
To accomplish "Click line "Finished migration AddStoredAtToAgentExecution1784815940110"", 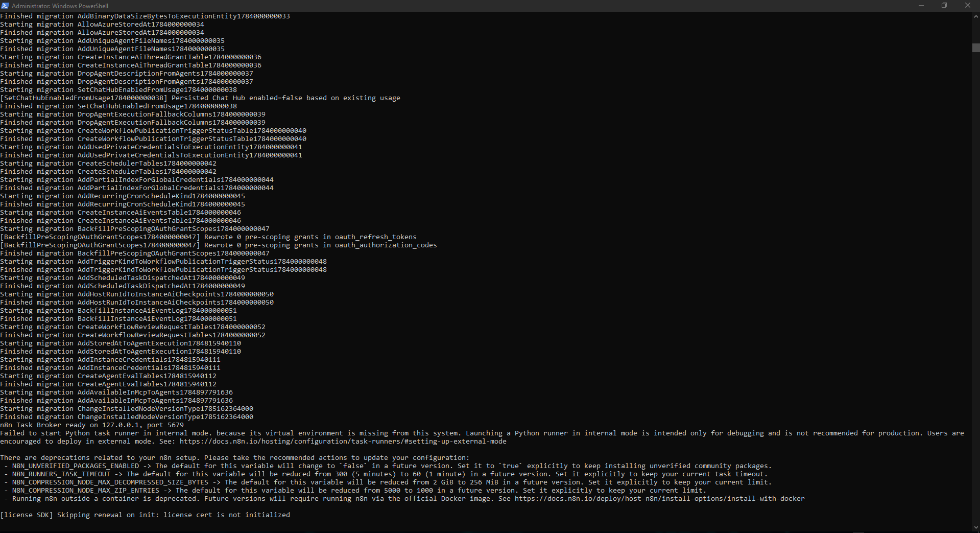I will pyautogui.click(x=121, y=352).
